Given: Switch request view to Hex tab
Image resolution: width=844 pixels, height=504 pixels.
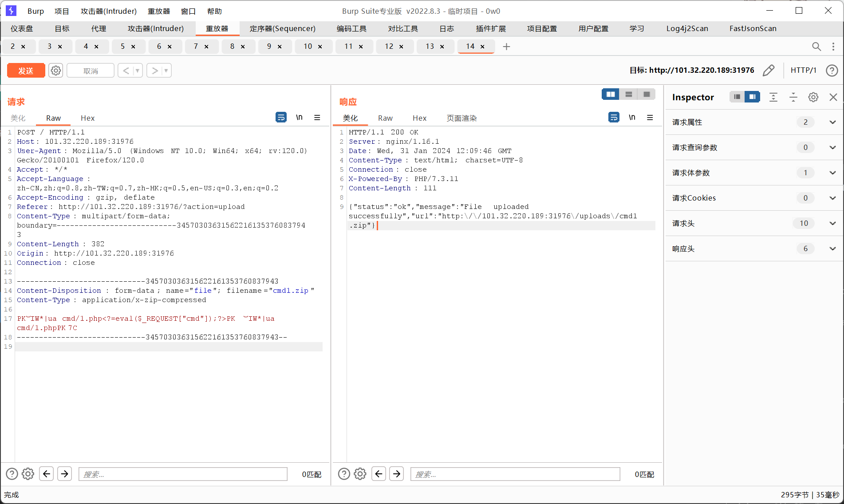Looking at the screenshot, I should [87, 118].
